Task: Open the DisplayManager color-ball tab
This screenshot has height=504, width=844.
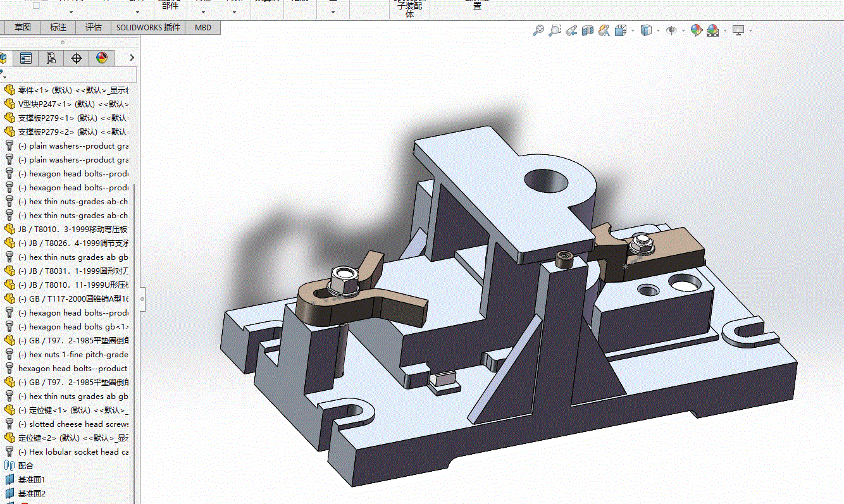Action: tap(102, 58)
